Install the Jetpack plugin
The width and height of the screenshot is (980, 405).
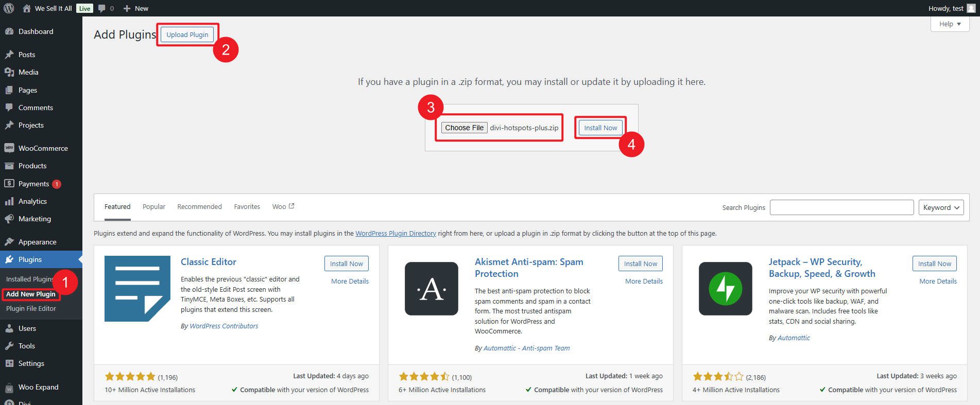935,263
